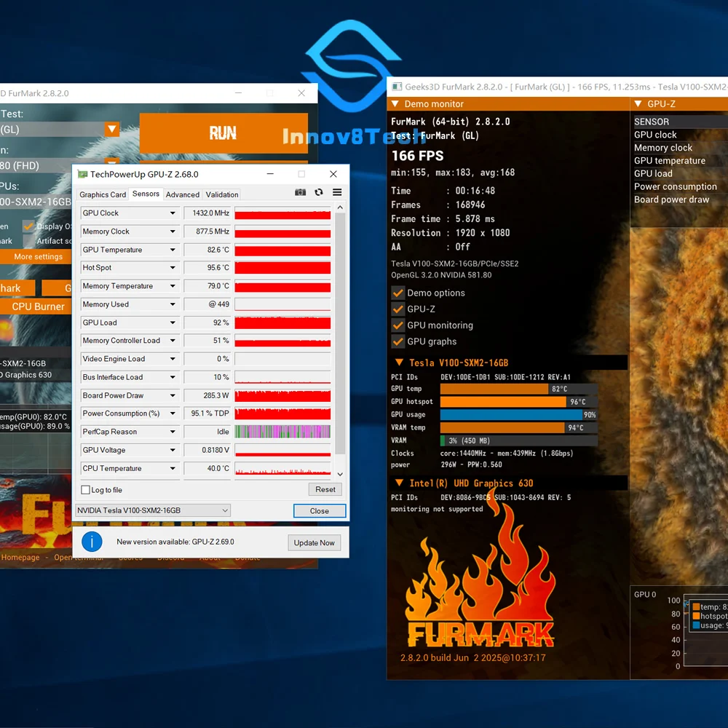Screen dimensions: 728x728
Task: Enable Log to file checkbox
Action: [85, 490]
